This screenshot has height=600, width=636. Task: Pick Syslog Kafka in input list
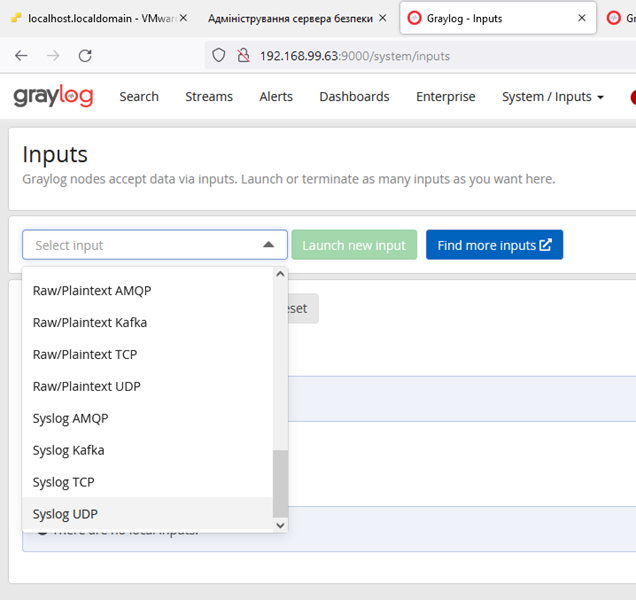coord(68,450)
